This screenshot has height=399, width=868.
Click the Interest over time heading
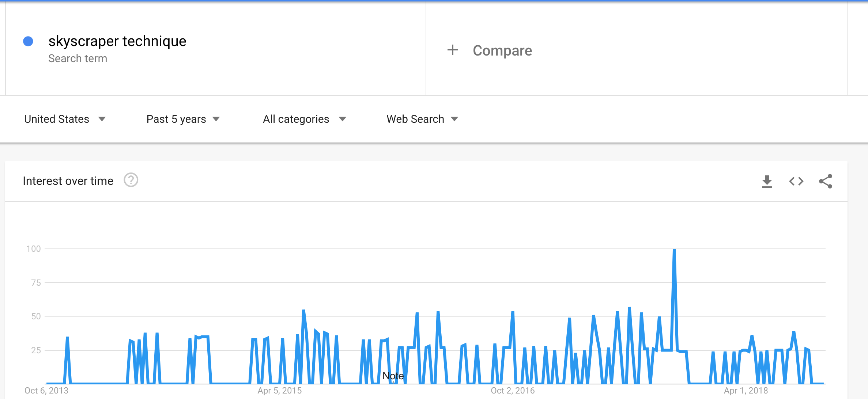(68, 181)
